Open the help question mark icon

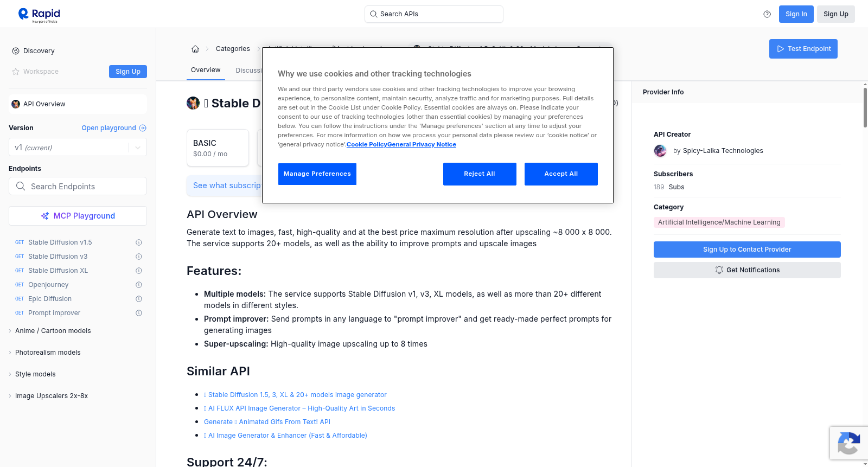tap(767, 14)
